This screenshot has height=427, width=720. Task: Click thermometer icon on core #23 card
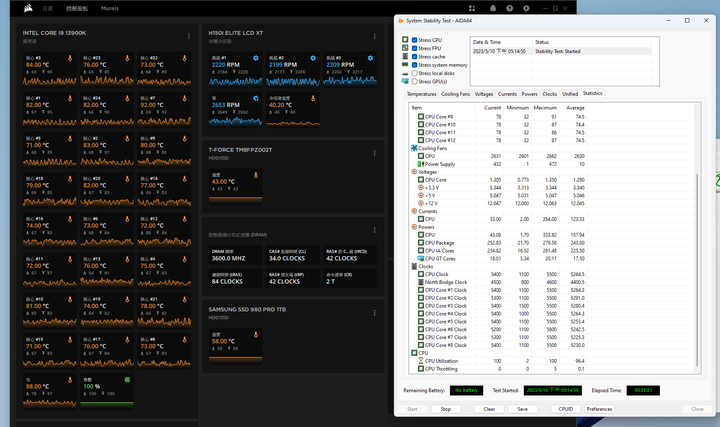(x=127, y=58)
